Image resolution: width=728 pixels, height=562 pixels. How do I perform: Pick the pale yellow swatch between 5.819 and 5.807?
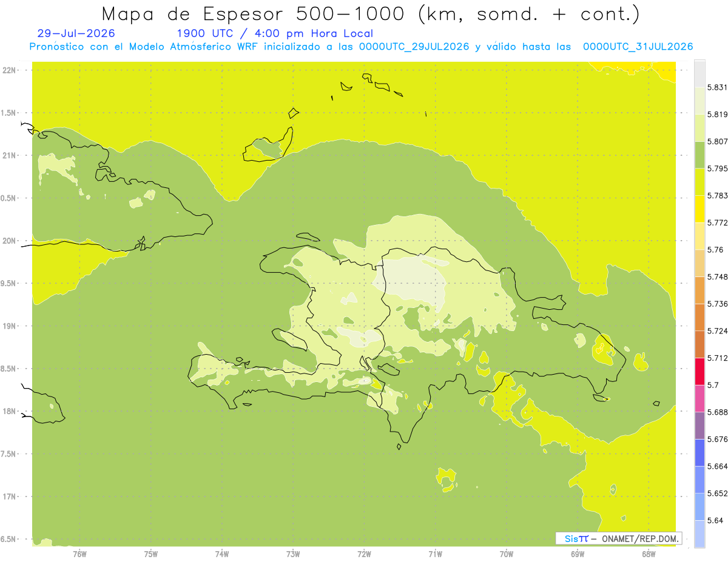[699, 128]
